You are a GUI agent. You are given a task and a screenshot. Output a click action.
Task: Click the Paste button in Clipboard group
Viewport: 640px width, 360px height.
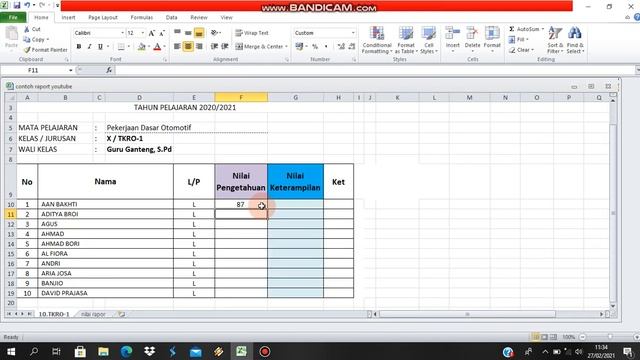point(11,38)
